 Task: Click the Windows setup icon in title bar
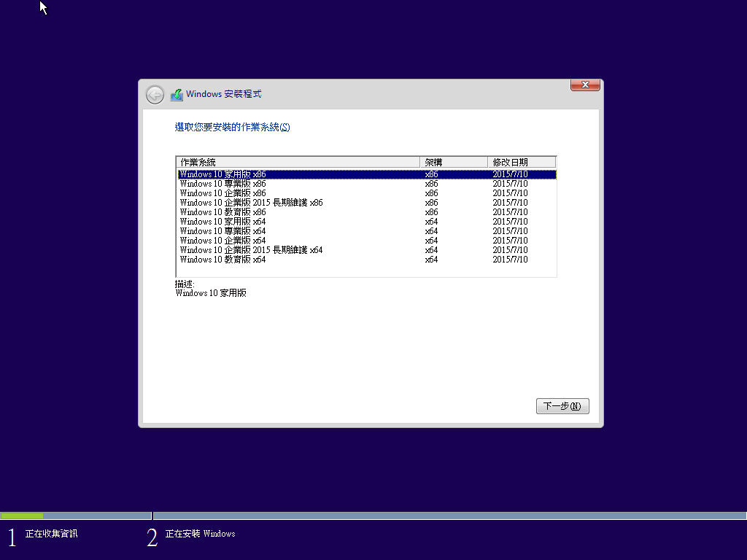point(177,95)
